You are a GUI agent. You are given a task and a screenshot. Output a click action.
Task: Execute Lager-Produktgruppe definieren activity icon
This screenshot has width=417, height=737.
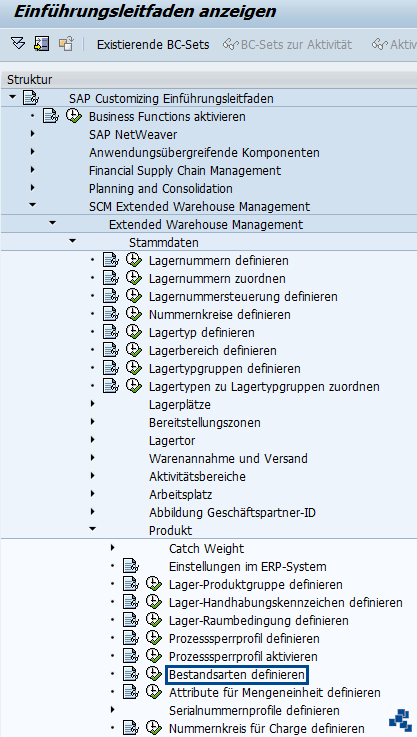(154, 584)
